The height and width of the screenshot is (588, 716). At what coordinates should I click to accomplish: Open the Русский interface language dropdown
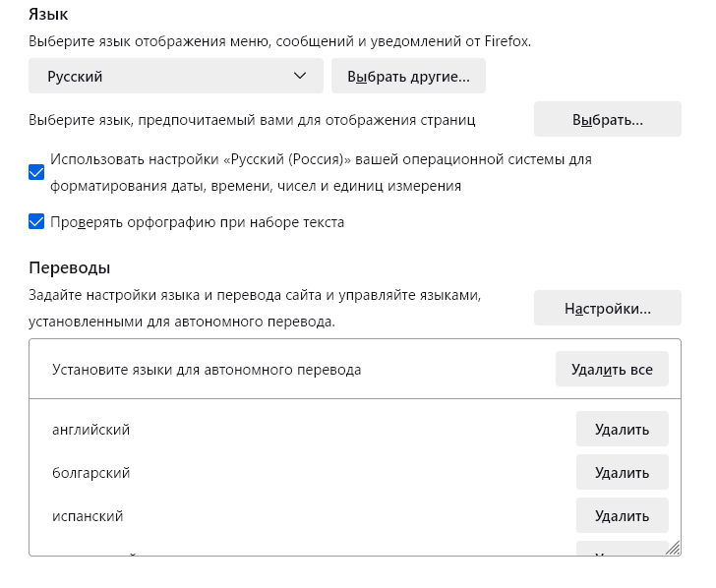pyautogui.click(x=176, y=76)
